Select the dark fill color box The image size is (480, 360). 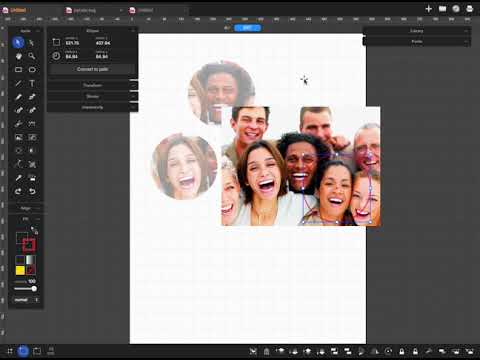pos(22,238)
